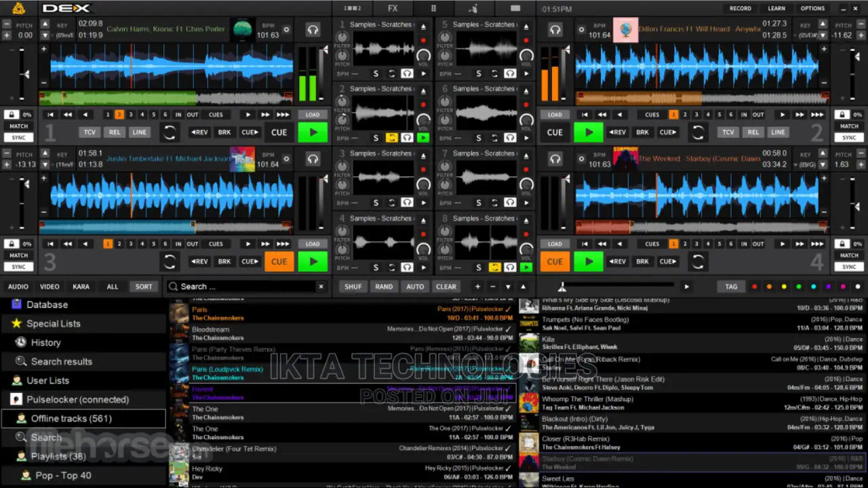Screen dimensions: 868x488
Task: Select Offline tracks (561)
Action: pos(83,418)
